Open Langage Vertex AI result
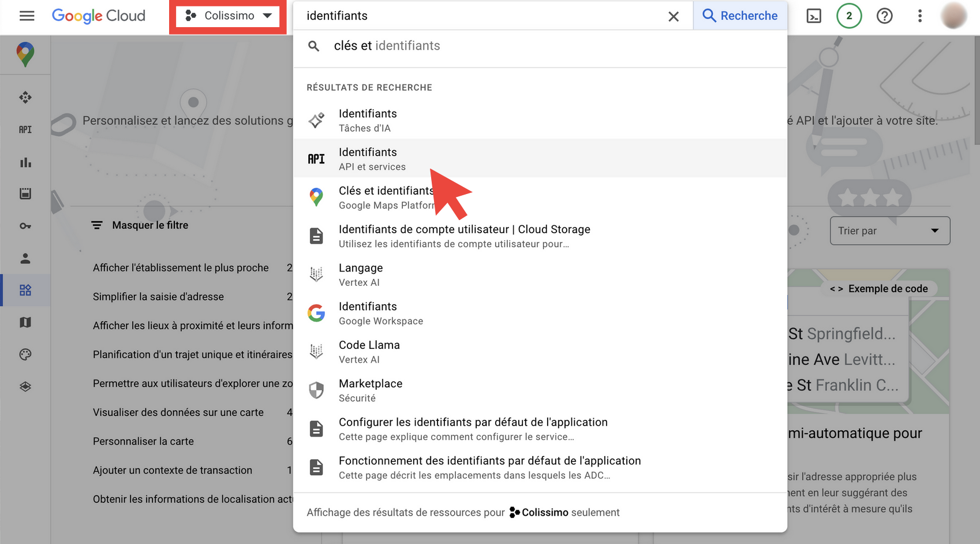Screen dimensions: 980x544 click(x=540, y=275)
